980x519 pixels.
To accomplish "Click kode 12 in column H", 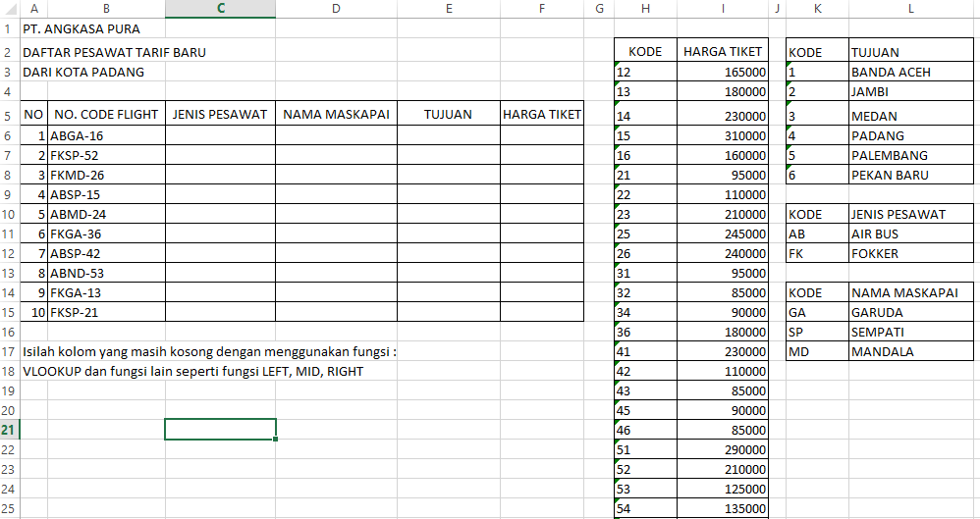I will 645,72.
